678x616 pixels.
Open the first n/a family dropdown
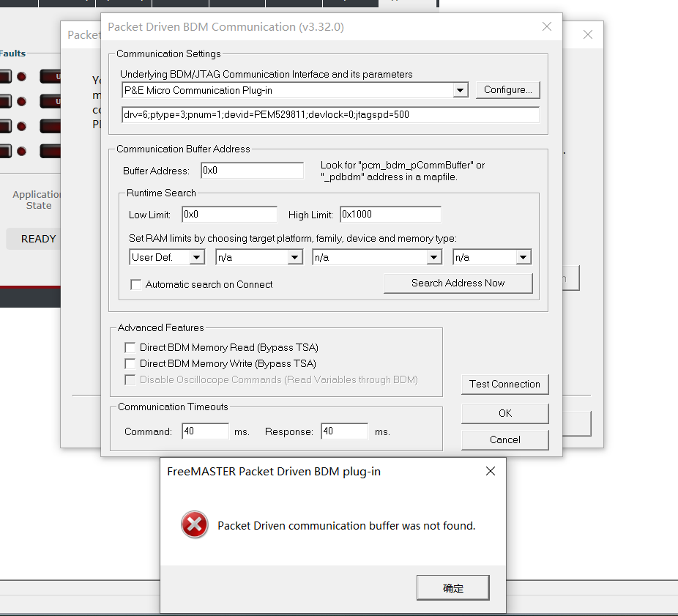[295, 256]
